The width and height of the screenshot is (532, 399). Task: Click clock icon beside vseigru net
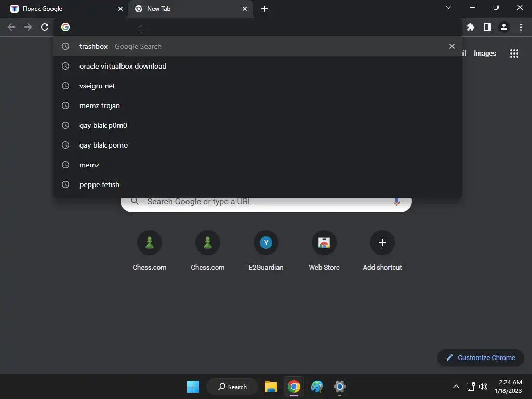(65, 86)
